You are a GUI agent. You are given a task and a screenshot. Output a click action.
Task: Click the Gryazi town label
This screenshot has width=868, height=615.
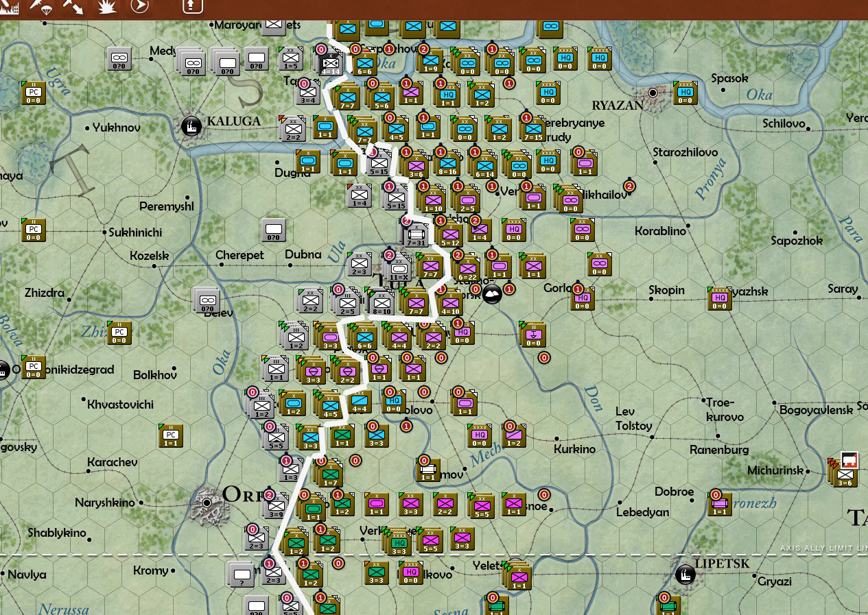coord(775,581)
